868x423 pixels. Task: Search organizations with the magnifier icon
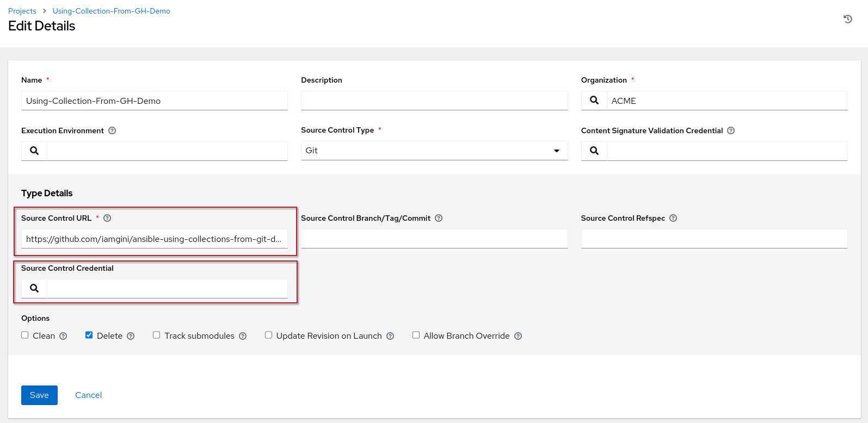tap(594, 101)
